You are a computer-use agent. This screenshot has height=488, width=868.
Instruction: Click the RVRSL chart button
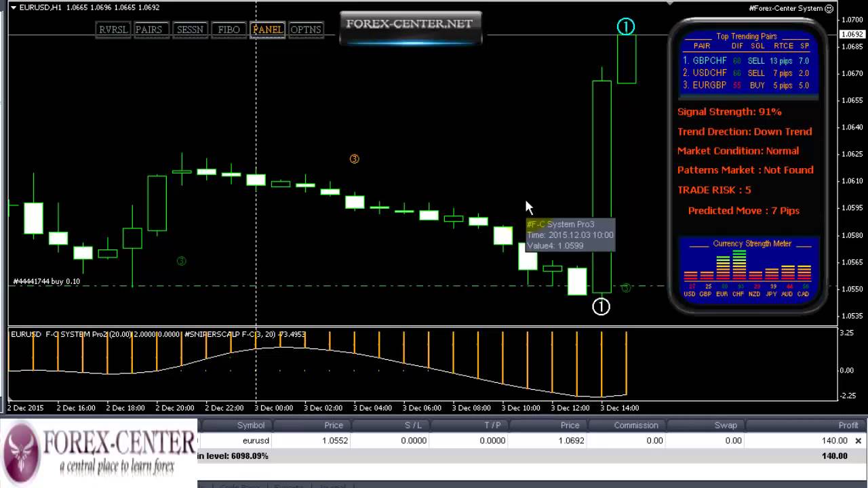(x=113, y=29)
